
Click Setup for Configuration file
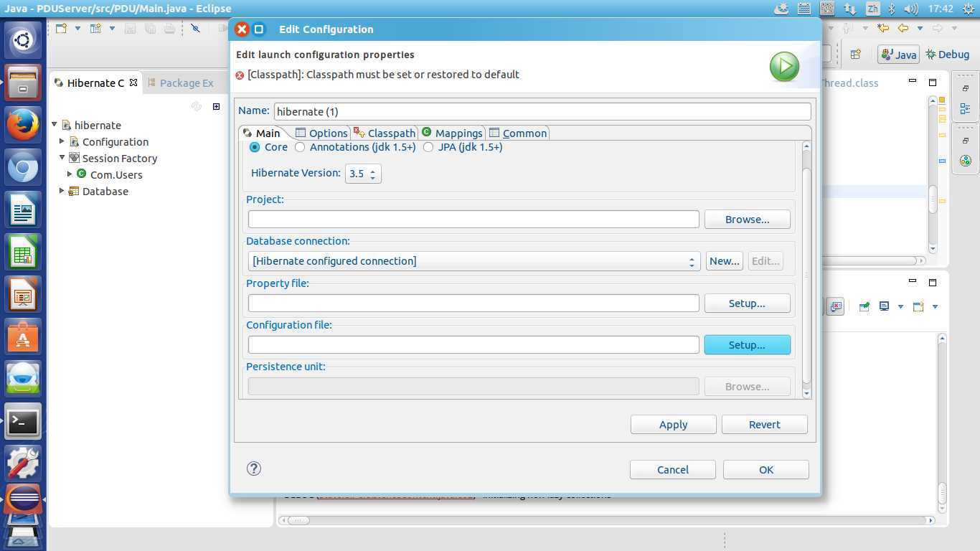[x=747, y=345]
